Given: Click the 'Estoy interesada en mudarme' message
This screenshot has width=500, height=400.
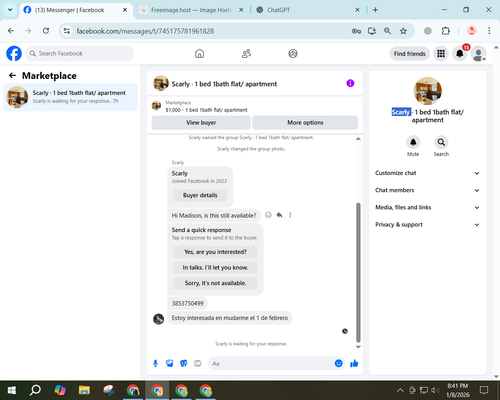Looking at the screenshot, I should [x=230, y=318].
